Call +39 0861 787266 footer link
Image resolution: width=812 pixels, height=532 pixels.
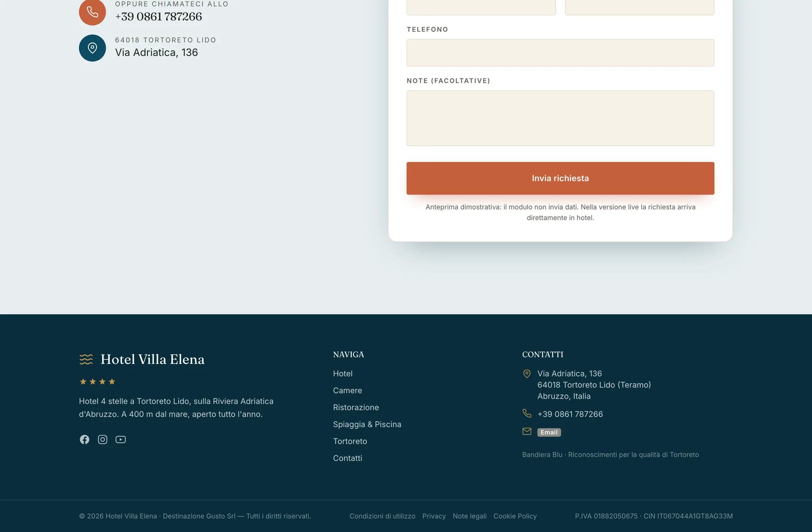coord(570,414)
